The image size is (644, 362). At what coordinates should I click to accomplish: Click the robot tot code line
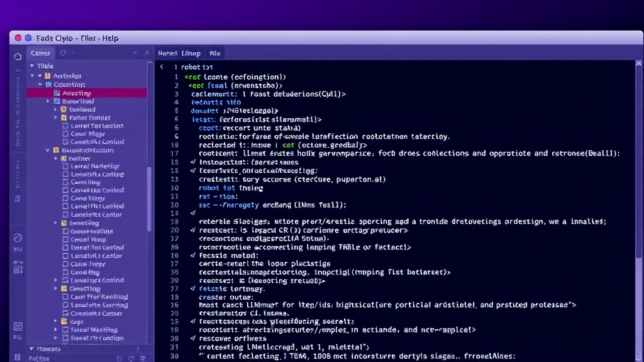[231, 188]
